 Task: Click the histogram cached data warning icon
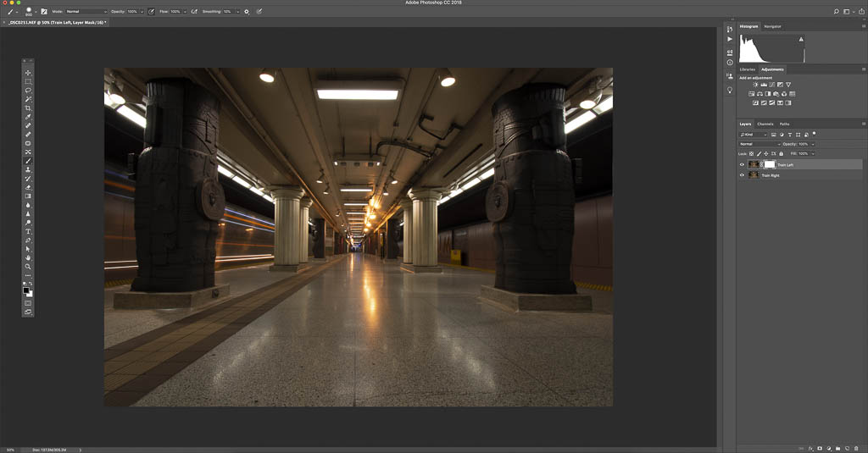click(800, 39)
